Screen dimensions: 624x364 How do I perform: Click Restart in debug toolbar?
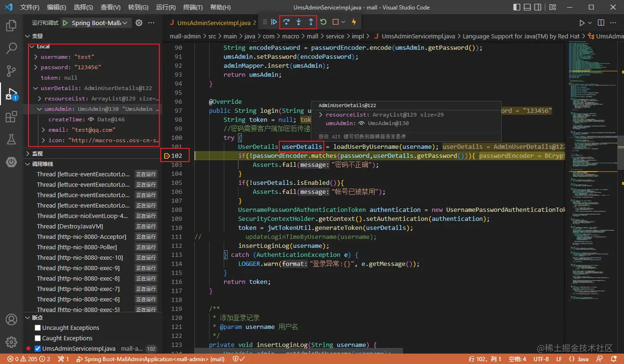click(323, 22)
